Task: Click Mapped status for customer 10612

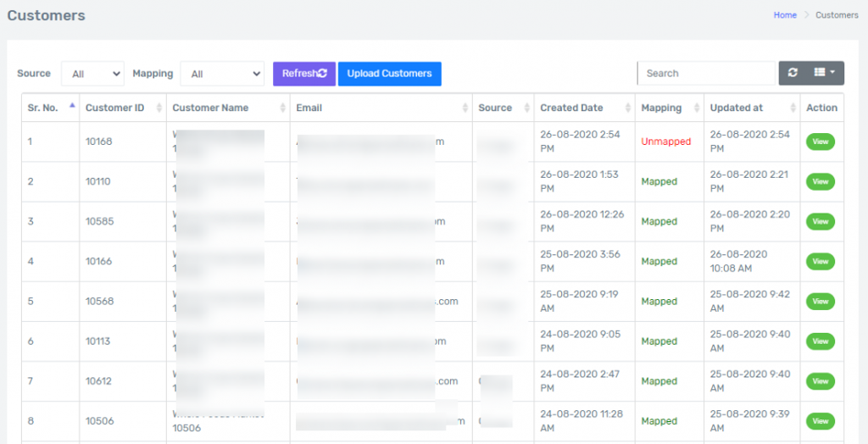Action: coord(659,381)
